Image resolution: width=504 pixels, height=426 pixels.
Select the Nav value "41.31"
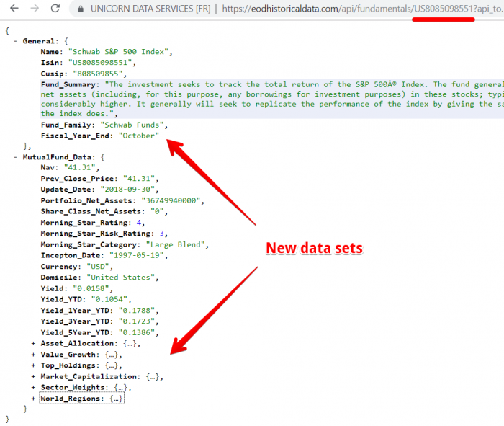80,167
